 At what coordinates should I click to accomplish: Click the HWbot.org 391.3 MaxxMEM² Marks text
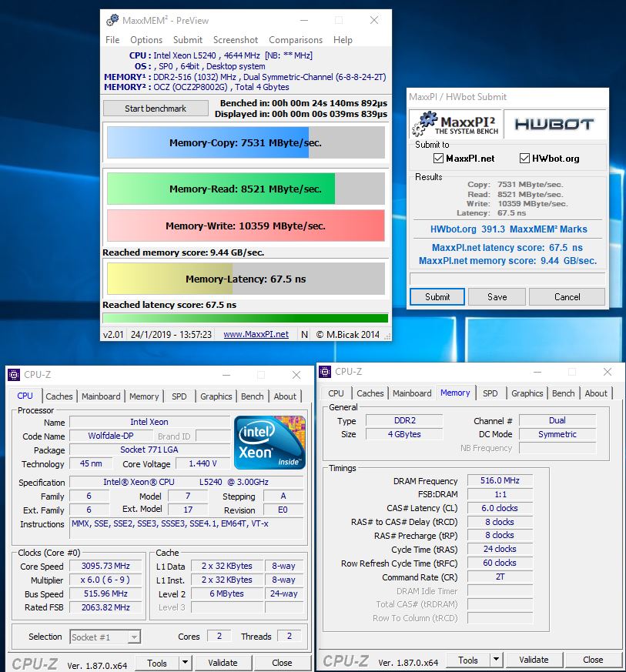click(508, 229)
